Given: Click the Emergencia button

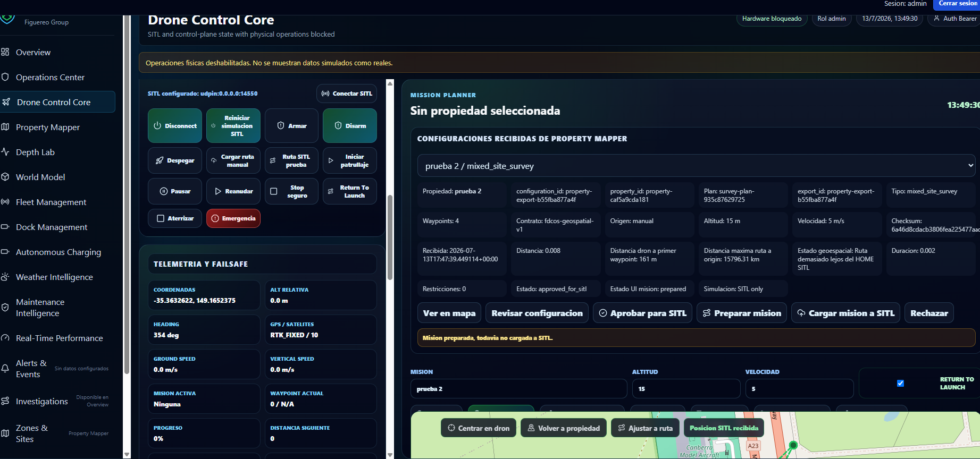Looking at the screenshot, I should [x=233, y=218].
